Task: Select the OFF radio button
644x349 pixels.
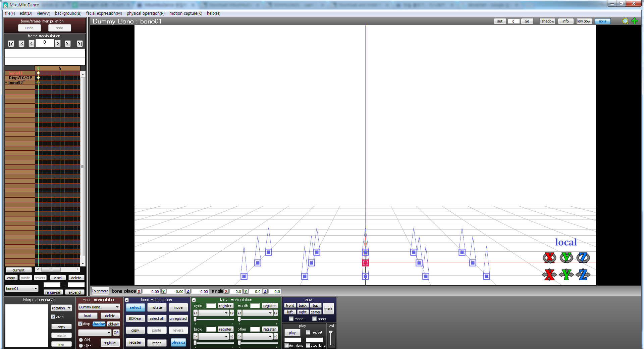Action: click(81, 346)
